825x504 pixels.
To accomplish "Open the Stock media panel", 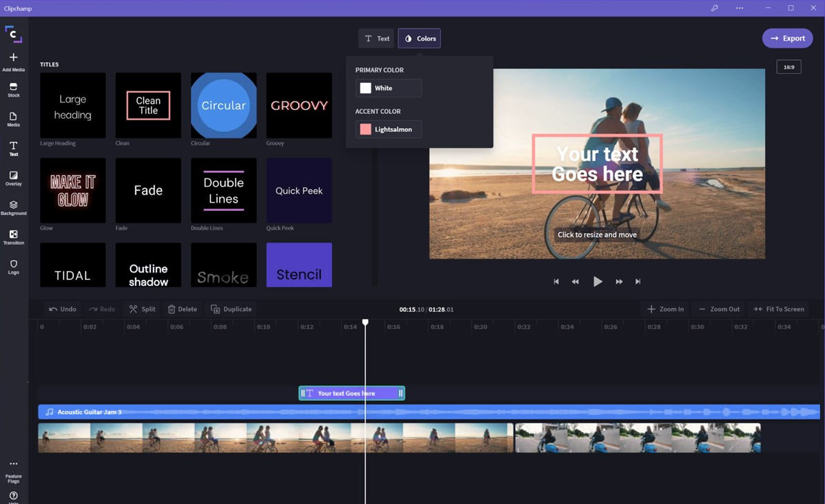I will pyautogui.click(x=13, y=89).
